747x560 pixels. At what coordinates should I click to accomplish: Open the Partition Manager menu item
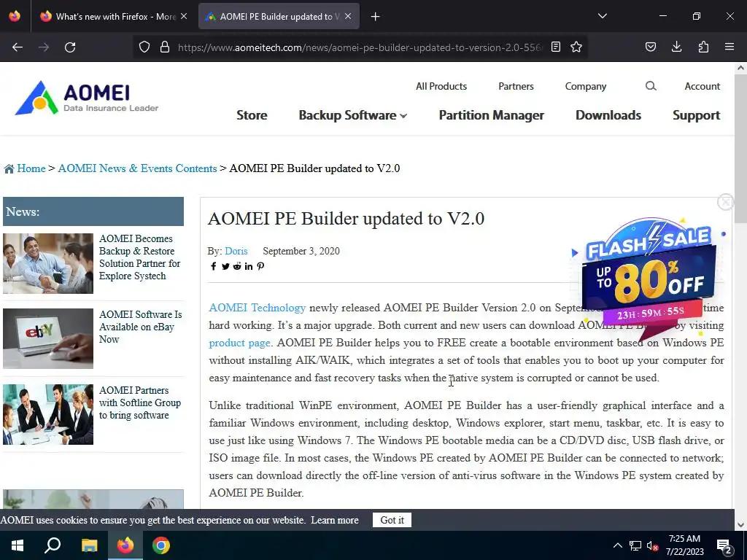491,115
